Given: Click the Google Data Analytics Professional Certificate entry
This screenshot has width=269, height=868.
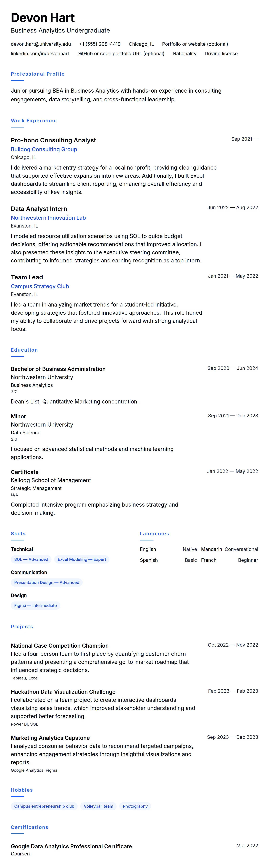Looking at the screenshot, I should click(x=71, y=846).
